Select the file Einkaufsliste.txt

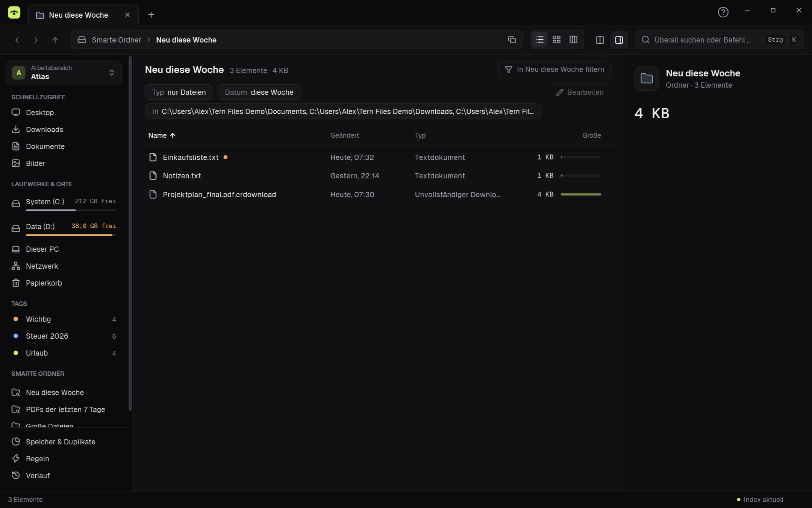click(377, 157)
